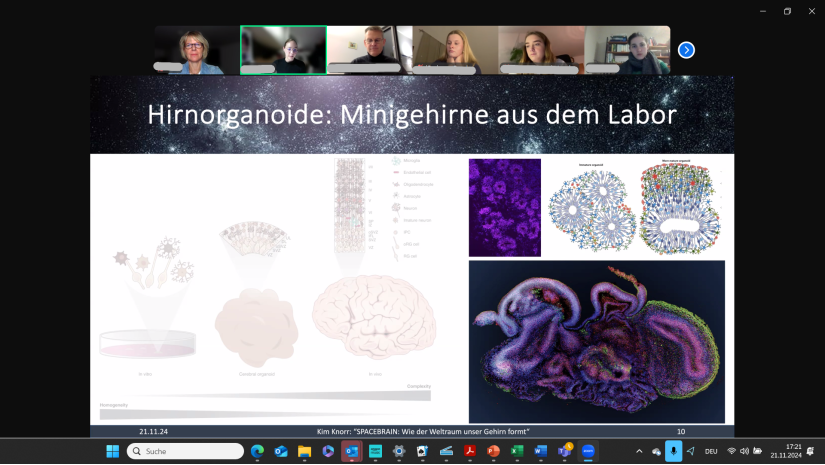Toggle the microphone tray icon
825x465 pixels.
pyautogui.click(x=673, y=451)
